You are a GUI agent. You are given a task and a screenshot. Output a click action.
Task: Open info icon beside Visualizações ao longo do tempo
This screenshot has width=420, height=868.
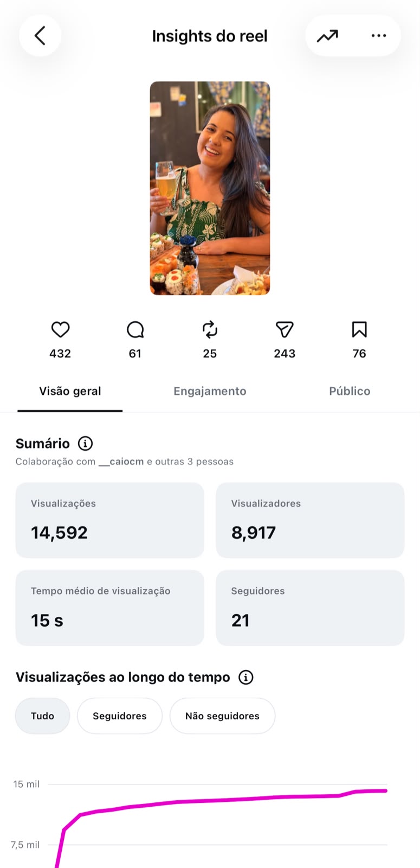point(246,677)
